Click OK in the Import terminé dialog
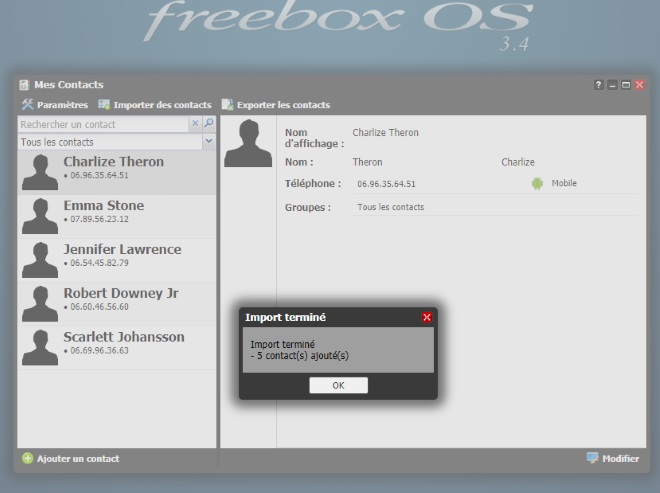This screenshot has width=660, height=493. tap(338, 385)
